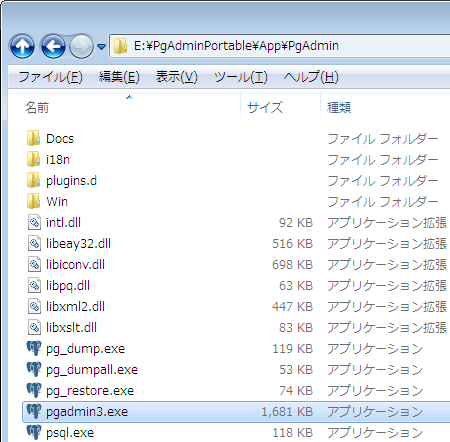Select the Docs folder icon
The image size is (450, 442).
[x=34, y=138]
